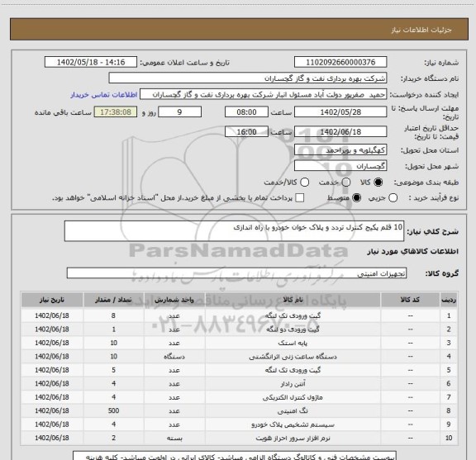Click unit بسته in row 10
This screenshot has width=476, height=460.
tap(174, 439)
